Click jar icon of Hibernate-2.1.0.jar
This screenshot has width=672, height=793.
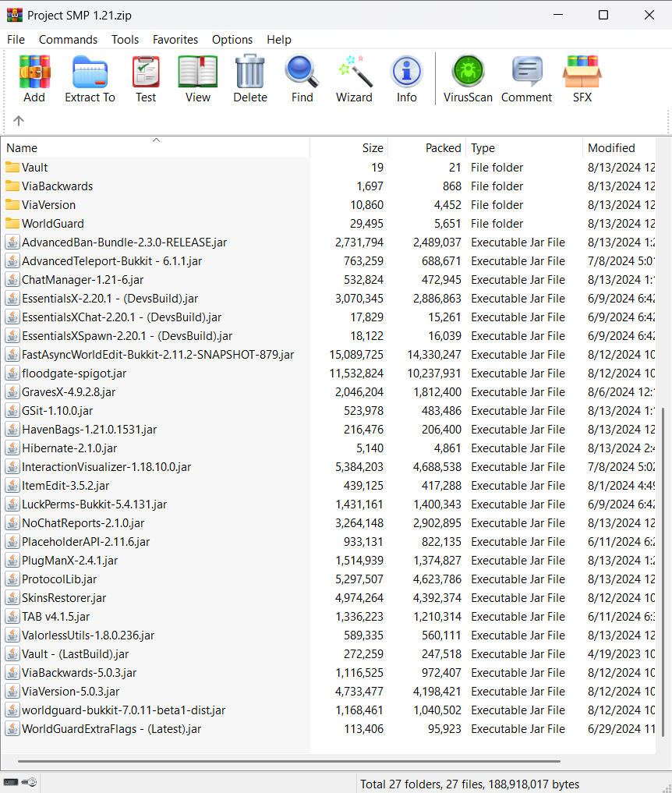click(12, 448)
